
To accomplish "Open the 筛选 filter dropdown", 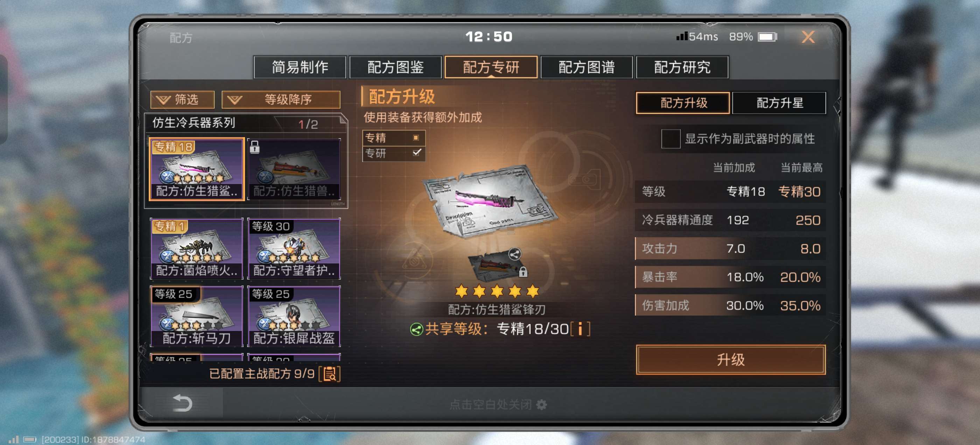I will coord(182,100).
